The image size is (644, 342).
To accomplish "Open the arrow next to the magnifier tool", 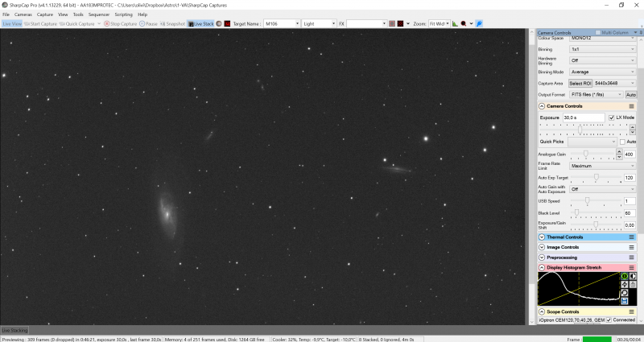I will [x=471, y=24].
